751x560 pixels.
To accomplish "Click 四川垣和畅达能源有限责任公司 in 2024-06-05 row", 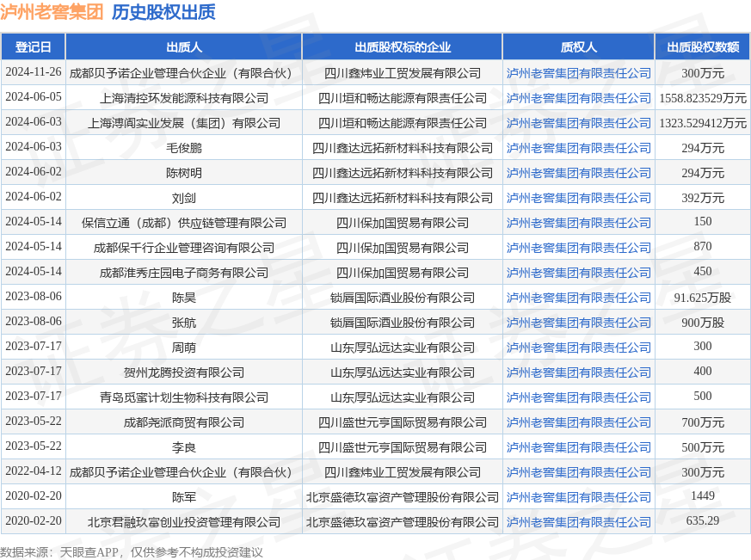I will coord(403,98).
